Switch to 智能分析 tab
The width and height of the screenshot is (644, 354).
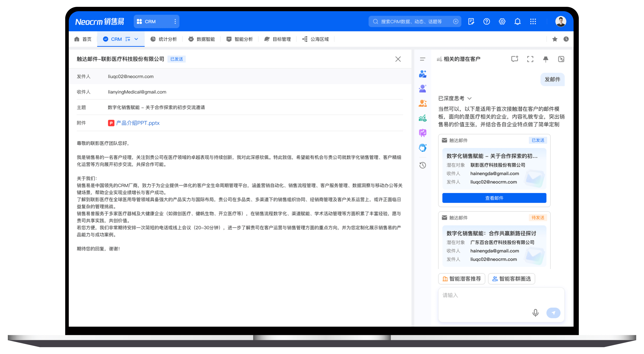(239, 39)
